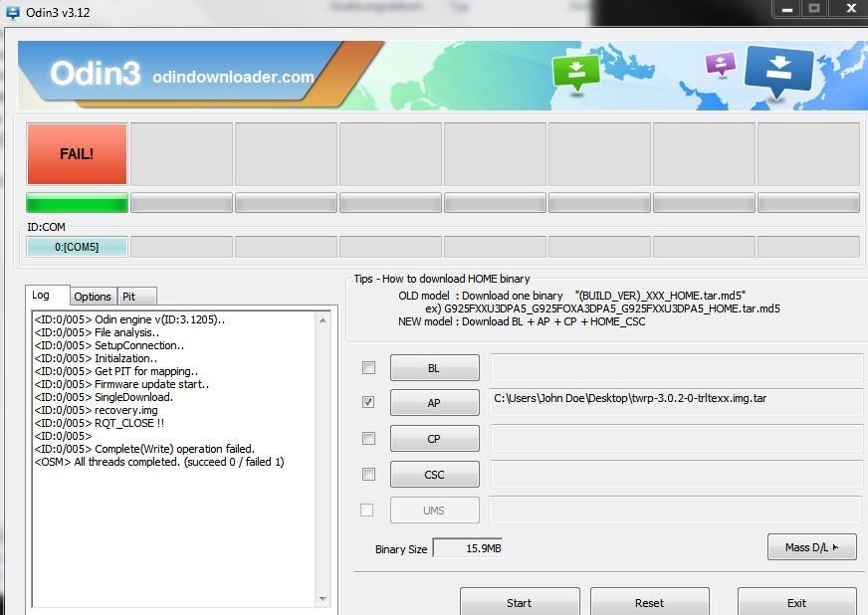Image resolution: width=868 pixels, height=615 pixels.
Task: Click the disabled UMS button
Action: coord(435,510)
